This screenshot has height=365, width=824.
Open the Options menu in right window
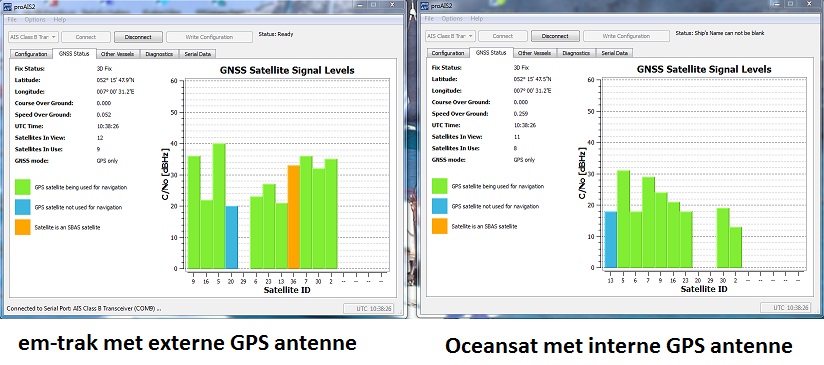(x=451, y=18)
